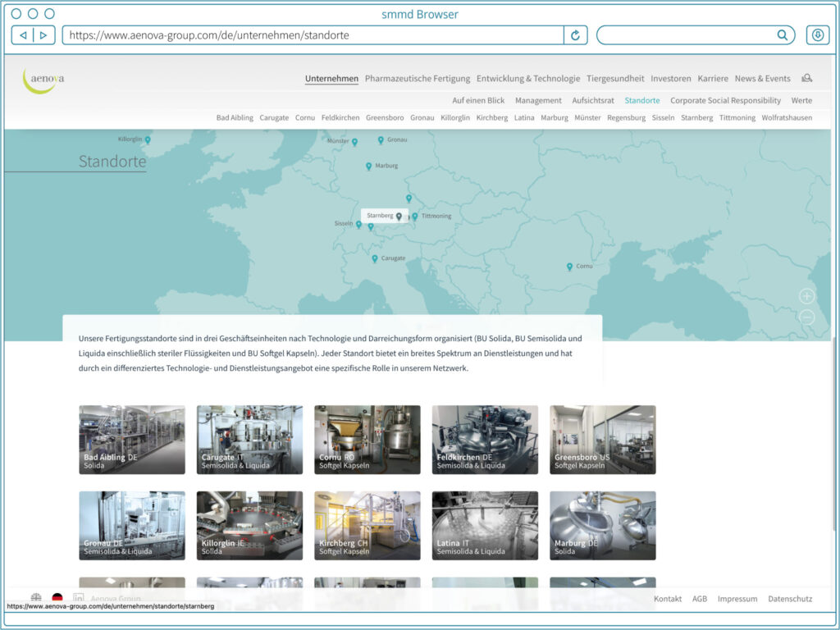Select the Gronau pin on the map

[x=381, y=140]
